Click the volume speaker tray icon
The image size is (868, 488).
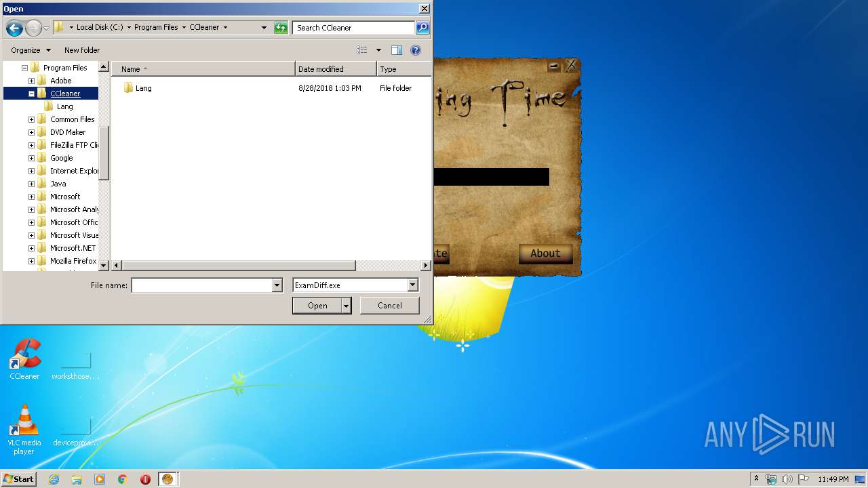click(x=787, y=479)
